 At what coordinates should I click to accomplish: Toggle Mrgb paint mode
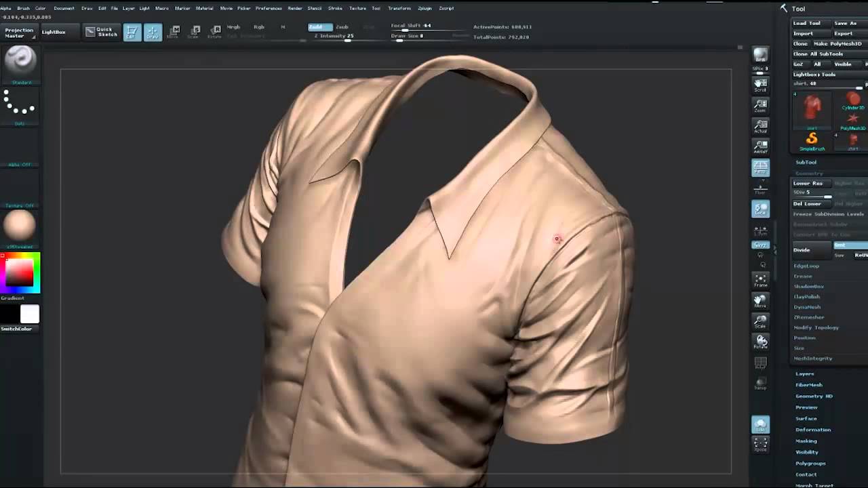tap(233, 27)
